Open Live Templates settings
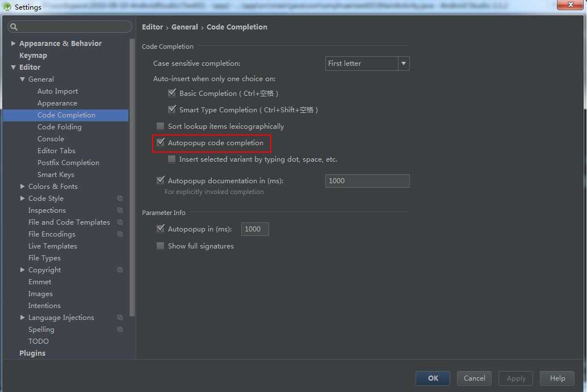587x392 pixels. tap(52, 246)
